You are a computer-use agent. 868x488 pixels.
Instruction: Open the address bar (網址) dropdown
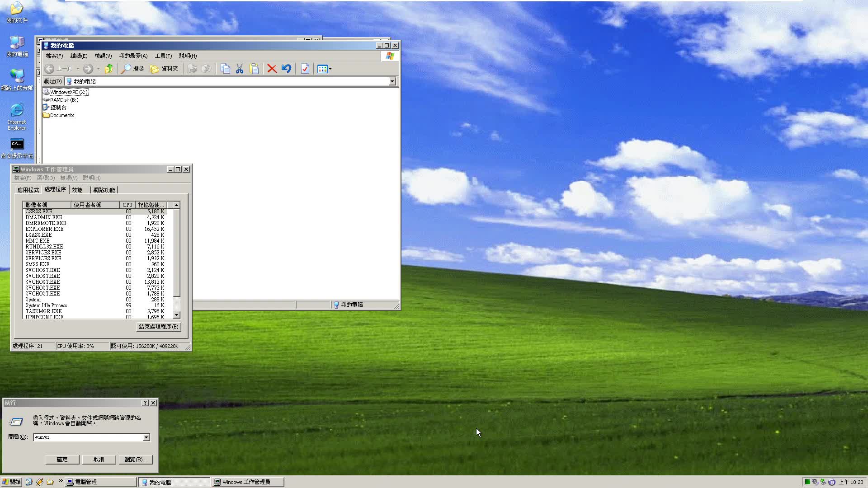tap(392, 81)
